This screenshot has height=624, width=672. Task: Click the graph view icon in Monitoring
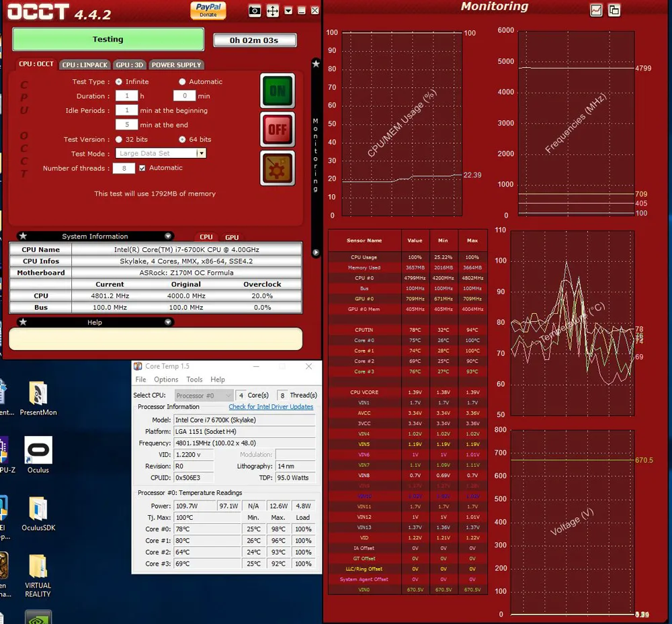coord(596,10)
